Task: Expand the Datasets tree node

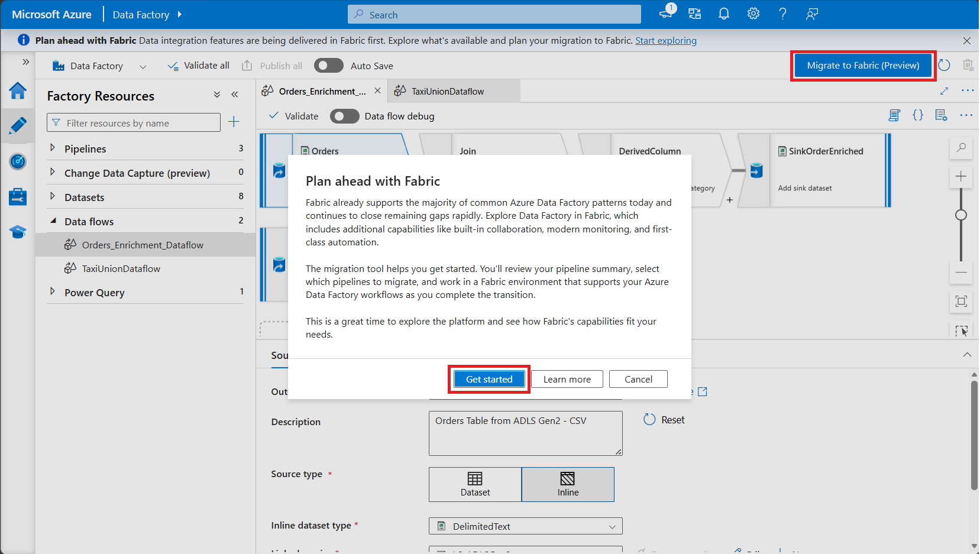Action: 53,196
